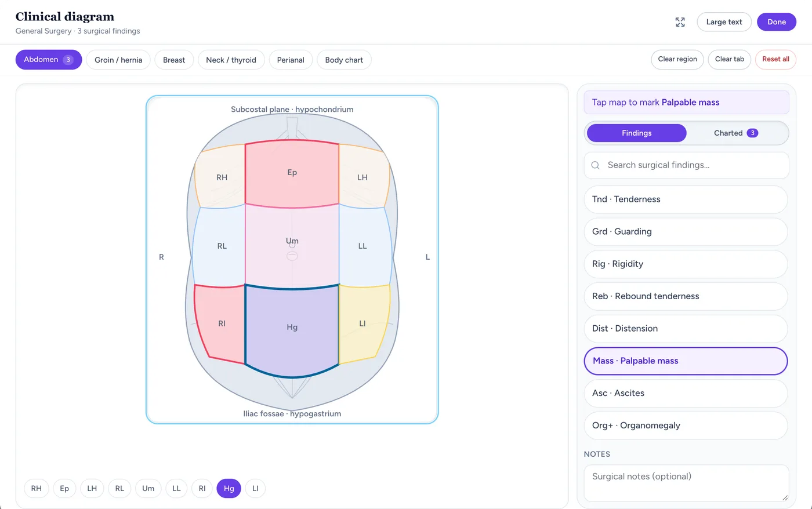
Task: Select the Findings segment
Action: point(637,133)
